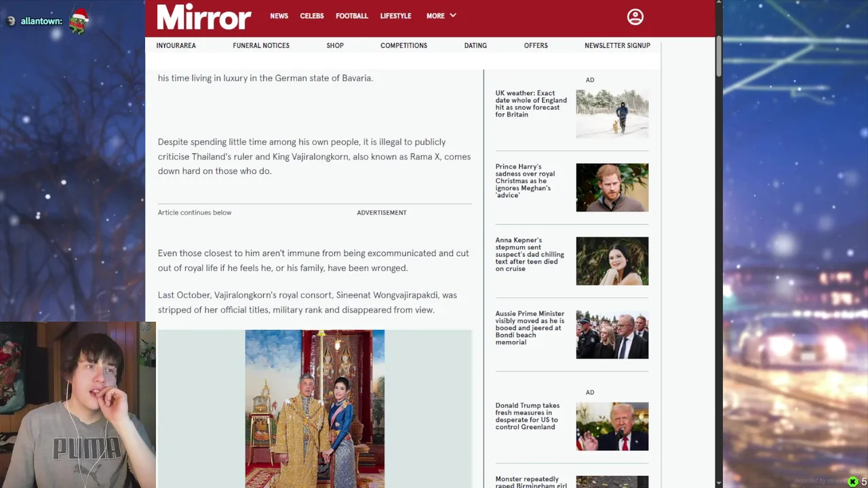The height and width of the screenshot is (488, 868).
Task: Click the Thai royal couple portrait photo
Action: (315, 409)
